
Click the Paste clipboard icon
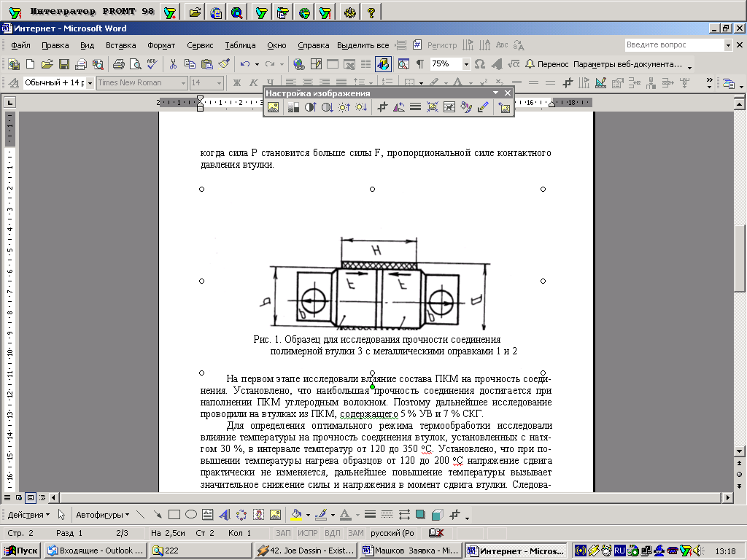tap(206, 64)
